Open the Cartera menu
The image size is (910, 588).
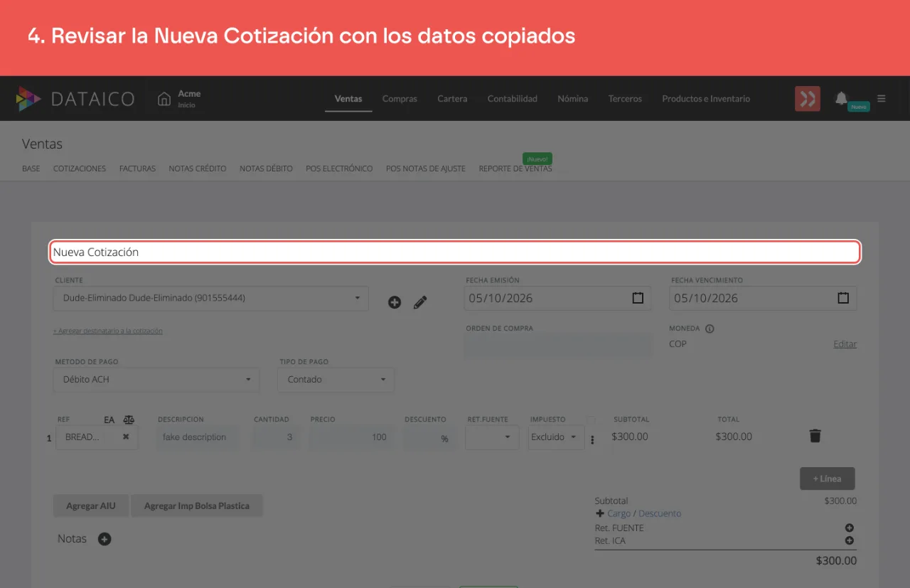point(452,99)
